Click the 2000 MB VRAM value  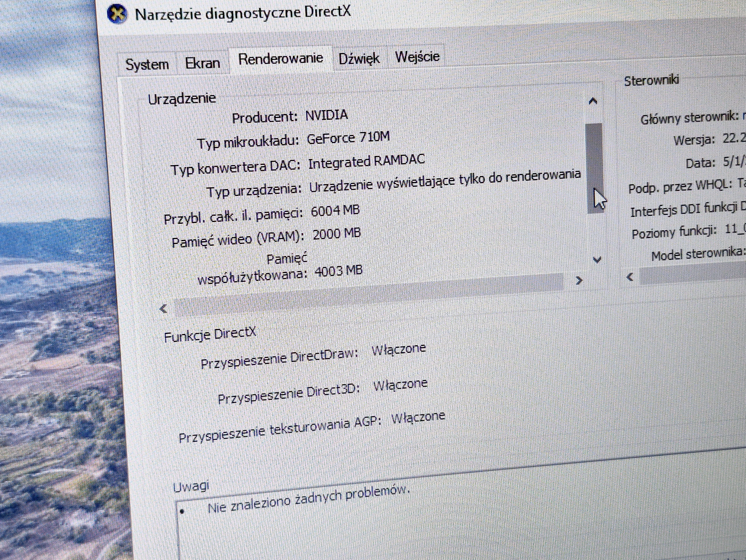tap(337, 234)
